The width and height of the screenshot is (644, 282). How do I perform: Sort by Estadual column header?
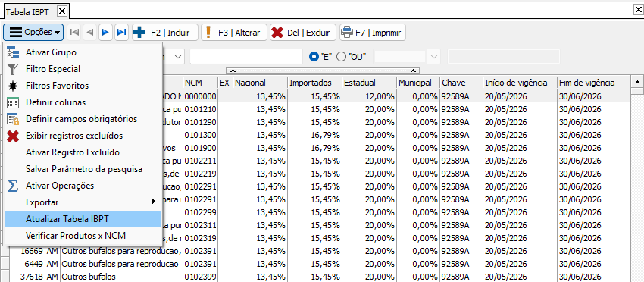pos(369,83)
